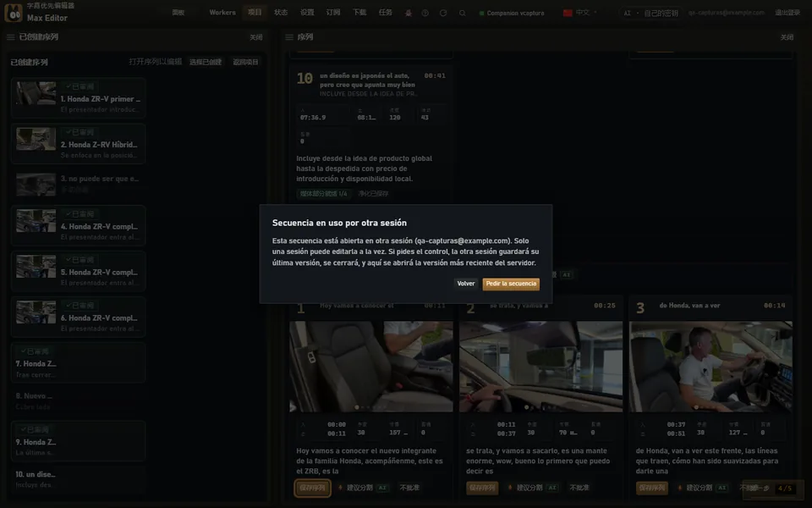This screenshot has height=508, width=812.
Task: Click the bell icon in top navigation
Action: pos(408,13)
